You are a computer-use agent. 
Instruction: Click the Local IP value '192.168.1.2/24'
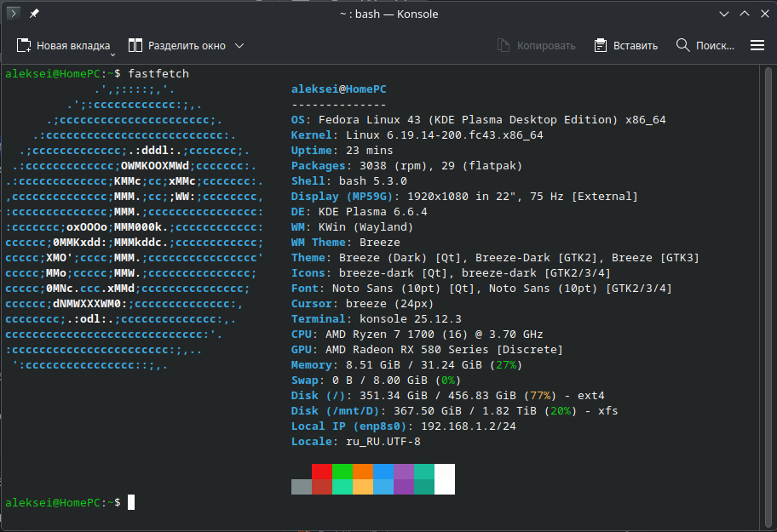[469, 426]
